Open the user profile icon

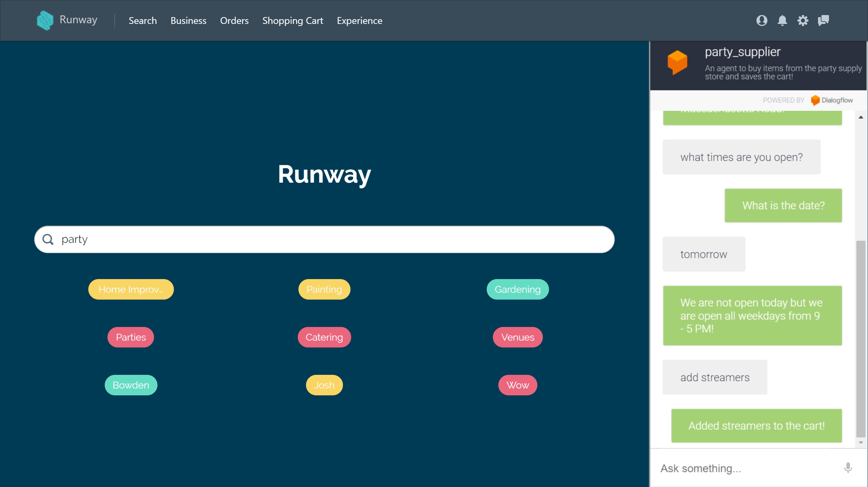pos(762,21)
